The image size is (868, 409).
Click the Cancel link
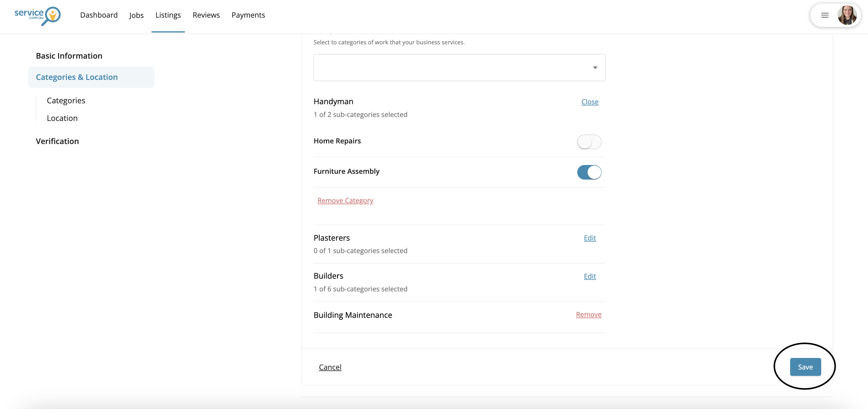click(330, 367)
